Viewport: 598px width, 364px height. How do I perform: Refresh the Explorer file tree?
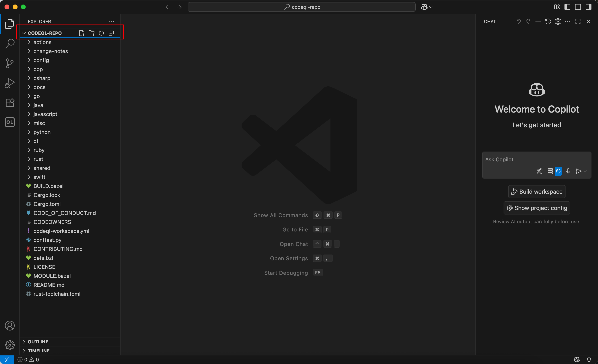[x=101, y=33]
